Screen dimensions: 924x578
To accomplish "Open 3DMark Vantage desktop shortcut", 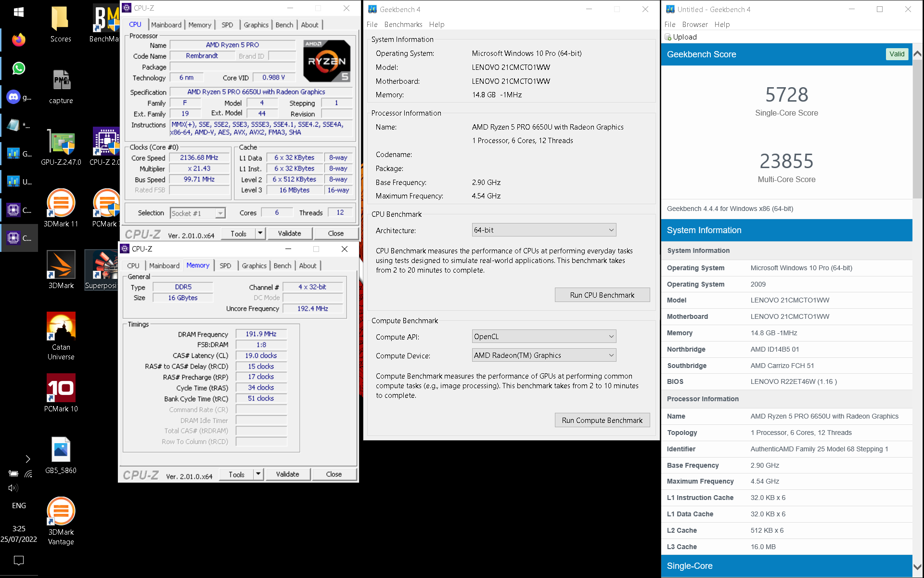I will [x=61, y=521].
